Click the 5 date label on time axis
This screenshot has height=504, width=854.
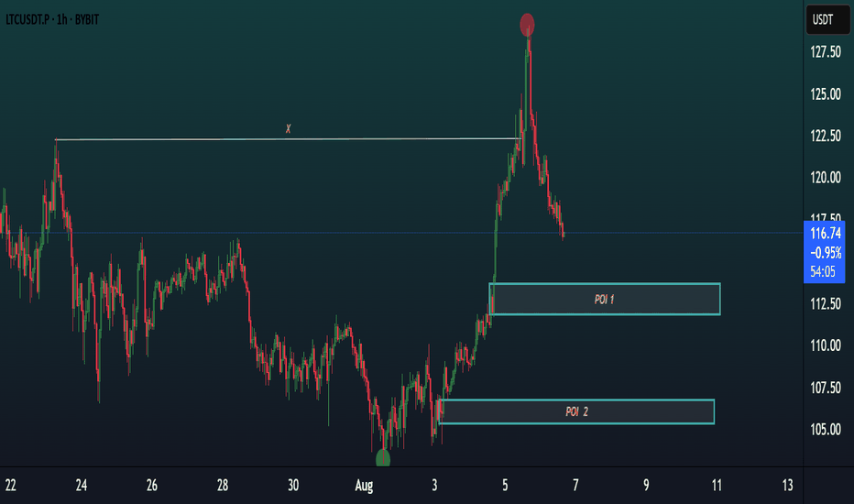pyautogui.click(x=505, y=485)
